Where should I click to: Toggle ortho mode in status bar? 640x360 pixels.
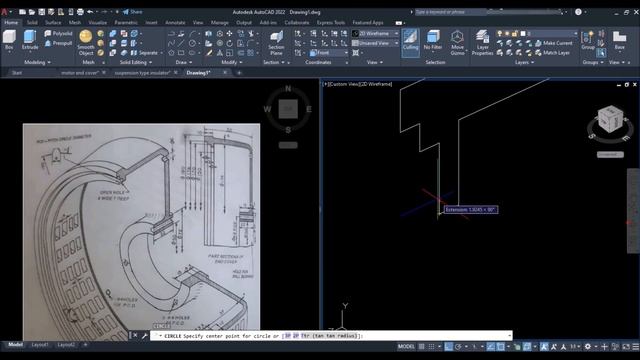(449, 347)
